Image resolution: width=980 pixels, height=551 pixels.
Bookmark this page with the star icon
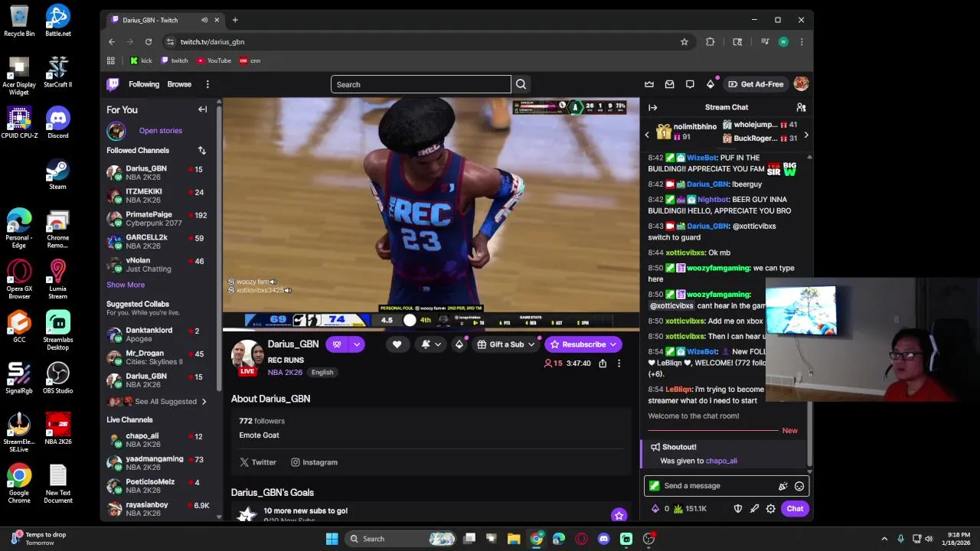click(684, 42)
